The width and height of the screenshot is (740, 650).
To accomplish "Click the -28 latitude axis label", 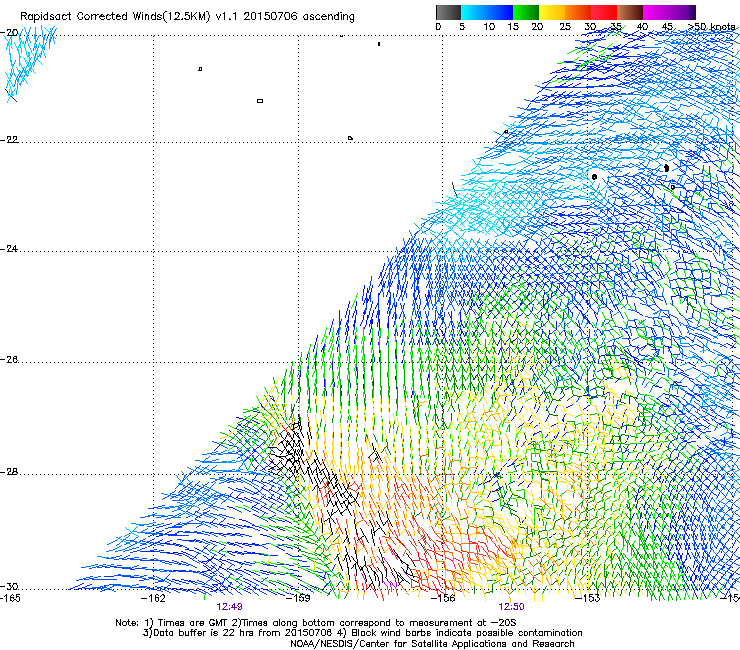I will coord(9,472).
